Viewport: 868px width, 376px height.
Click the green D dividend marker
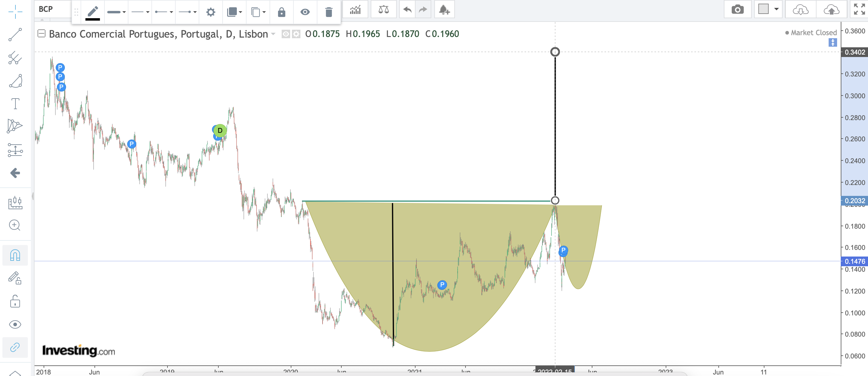tap(220, 130)
